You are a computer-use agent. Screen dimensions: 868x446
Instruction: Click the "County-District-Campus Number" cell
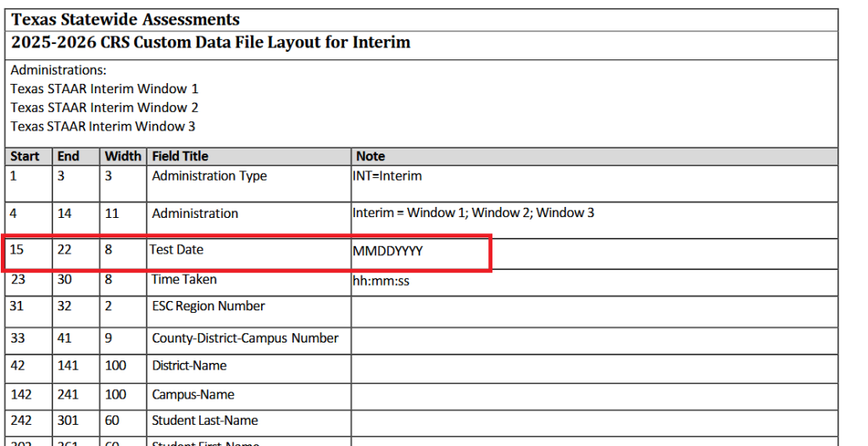pos(245,338)
